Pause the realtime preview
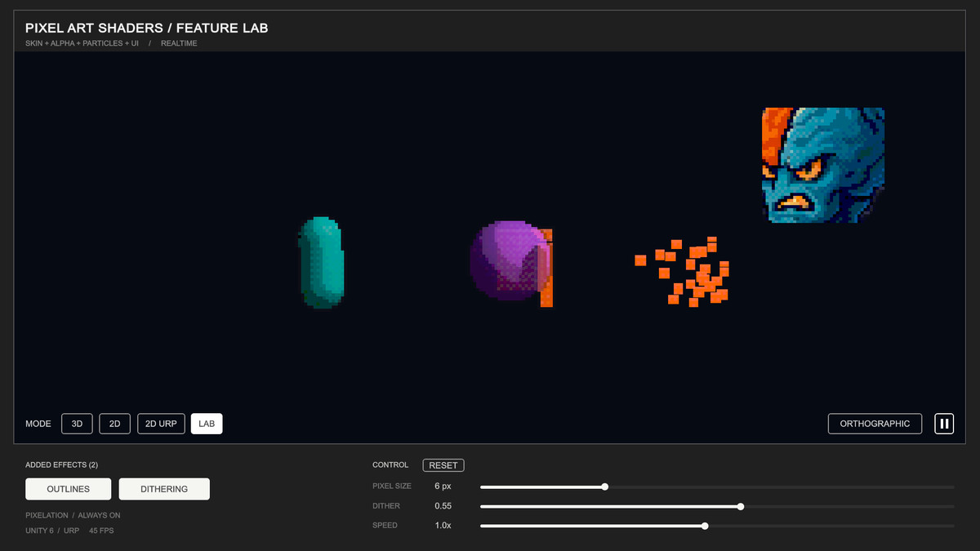The image size is (980, 551). tap(944, 424)
